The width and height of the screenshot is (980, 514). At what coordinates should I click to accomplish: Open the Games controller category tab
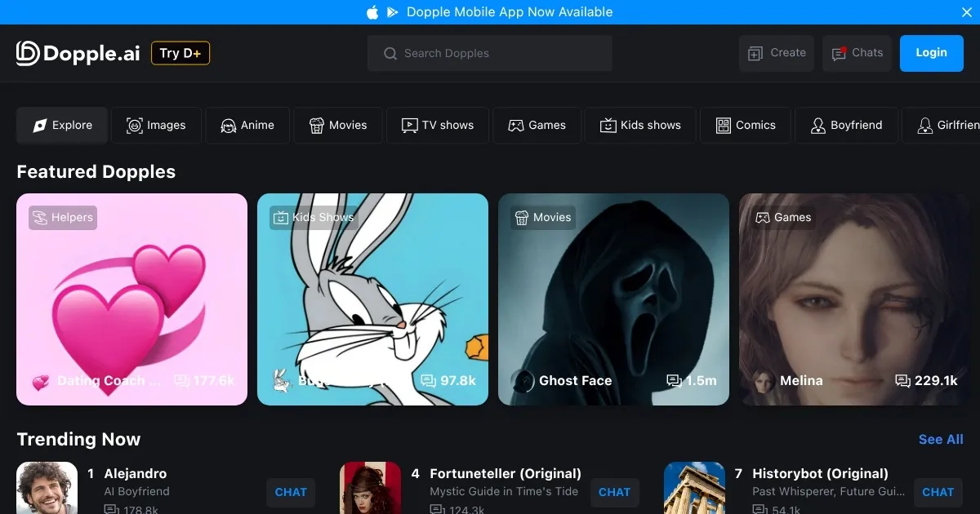[537, 125]
